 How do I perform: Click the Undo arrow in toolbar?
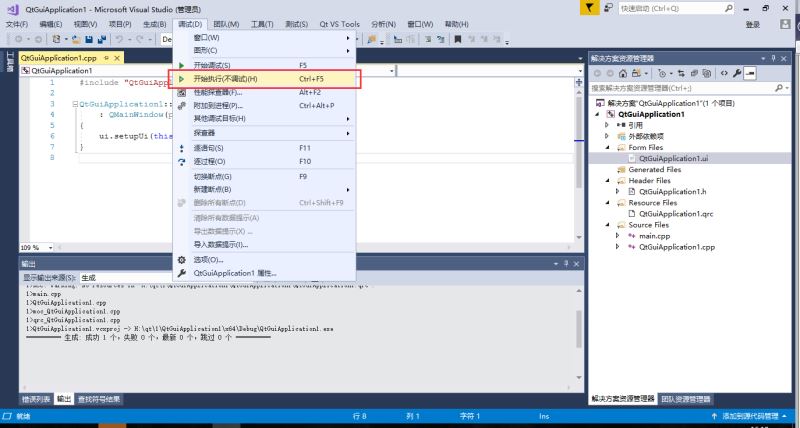(x=118, y=39)
